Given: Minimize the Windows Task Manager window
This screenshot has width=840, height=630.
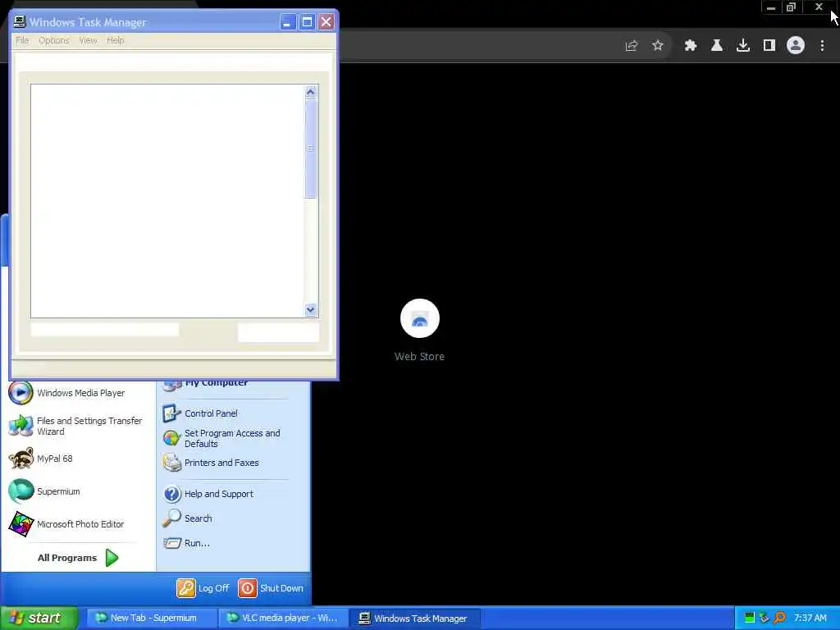Looking at the screenshot, I should tap(288, 22).
